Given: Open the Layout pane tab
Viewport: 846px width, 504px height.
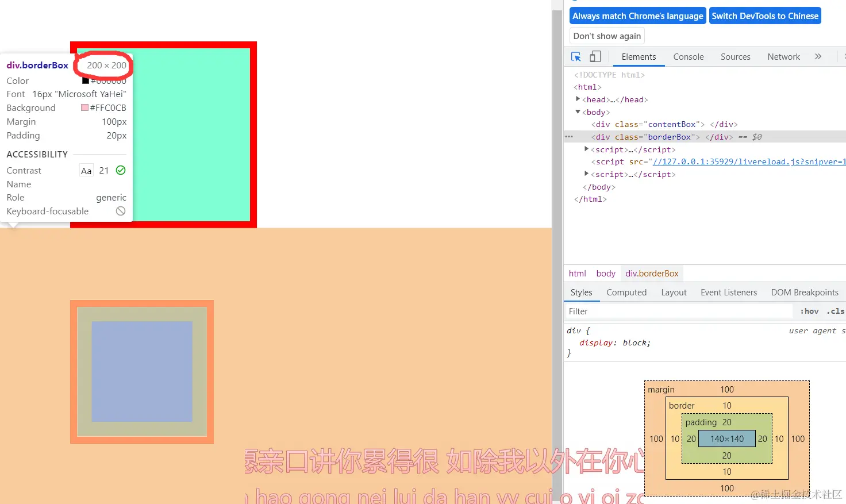Looking at the screenshot, I should point(674,293).
